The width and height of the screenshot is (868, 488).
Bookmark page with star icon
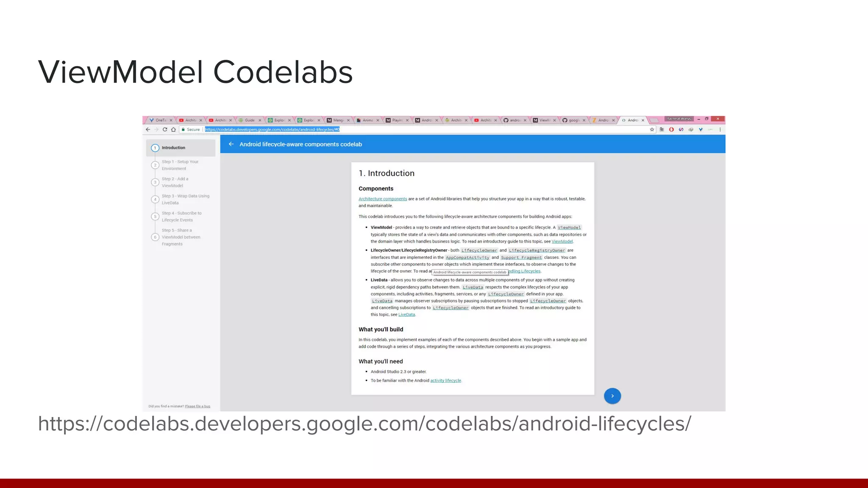point(652,130)
